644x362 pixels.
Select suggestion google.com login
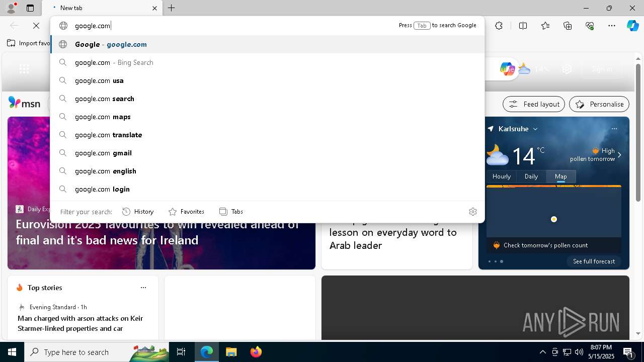point(267,189)
